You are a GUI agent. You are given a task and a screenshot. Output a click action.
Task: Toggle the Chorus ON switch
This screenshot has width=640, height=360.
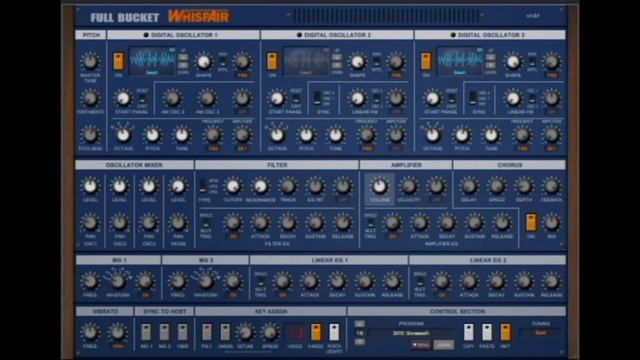[x=531, y=222]
